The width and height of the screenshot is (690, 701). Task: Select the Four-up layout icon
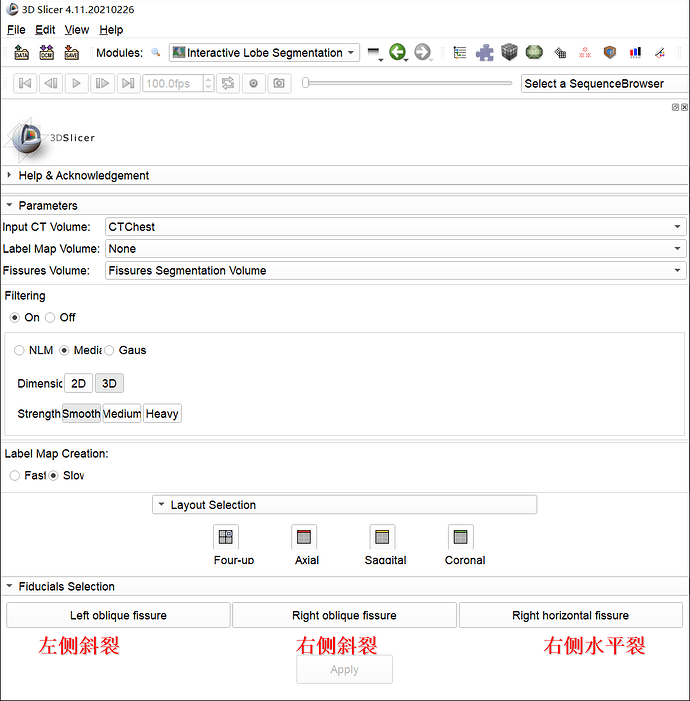pos(226,537)
